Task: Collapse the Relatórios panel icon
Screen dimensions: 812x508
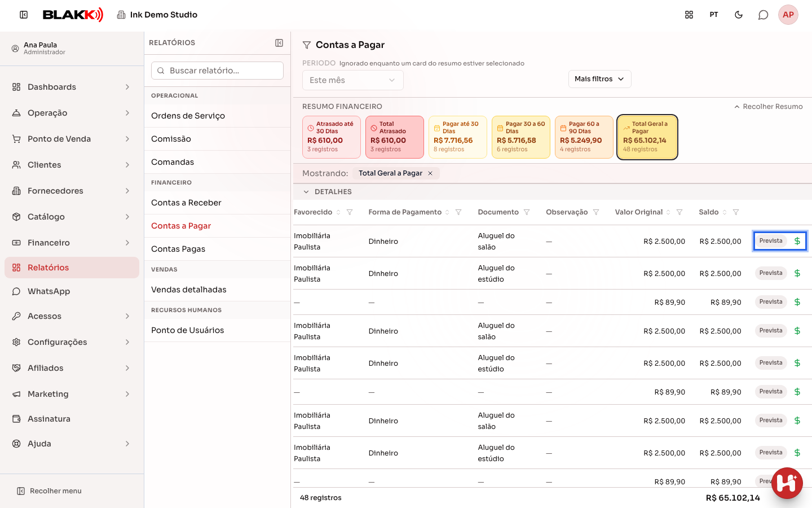Action: click(x=279, y=43)
